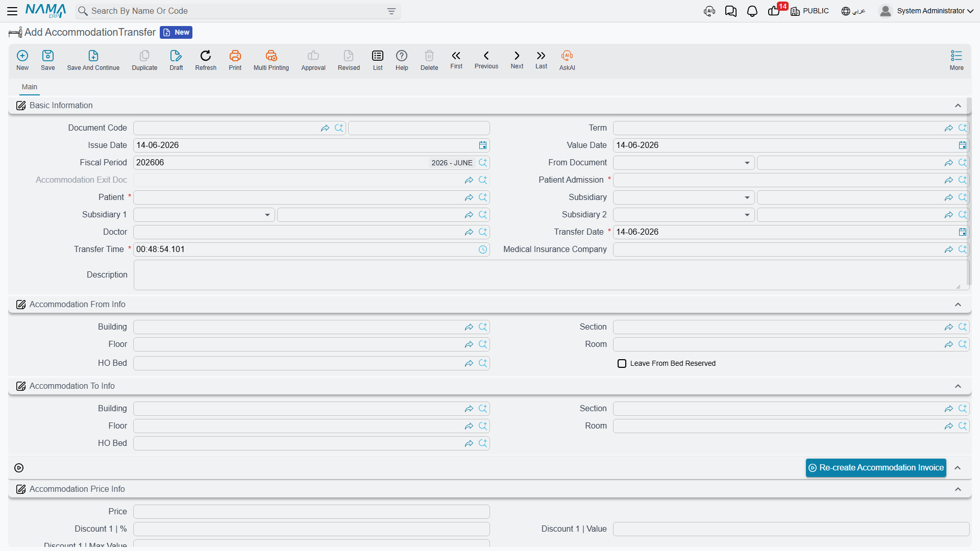Open the Doctor record link arrow
Image resolution: width=980 pixels, height=551 pixels.
click(x=469, y=232)
